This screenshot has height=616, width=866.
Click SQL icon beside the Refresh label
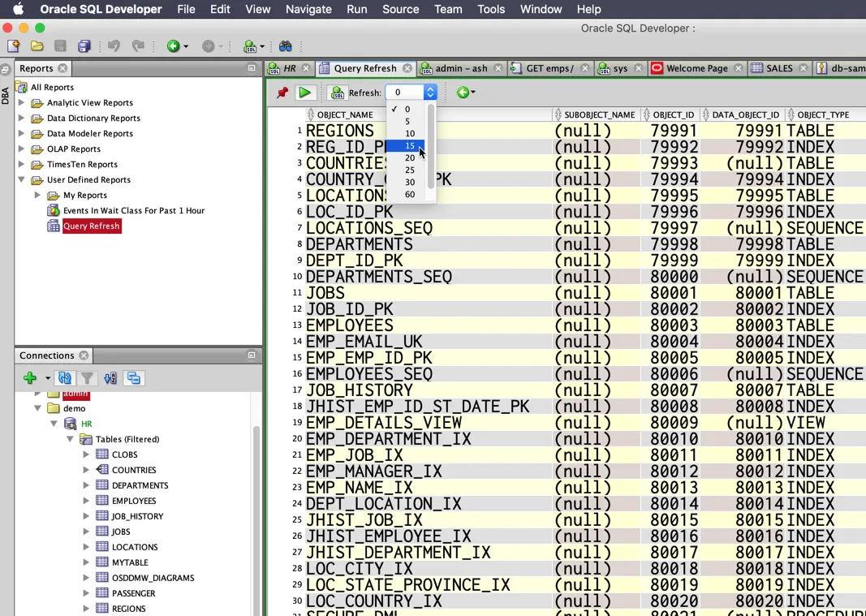337,93
